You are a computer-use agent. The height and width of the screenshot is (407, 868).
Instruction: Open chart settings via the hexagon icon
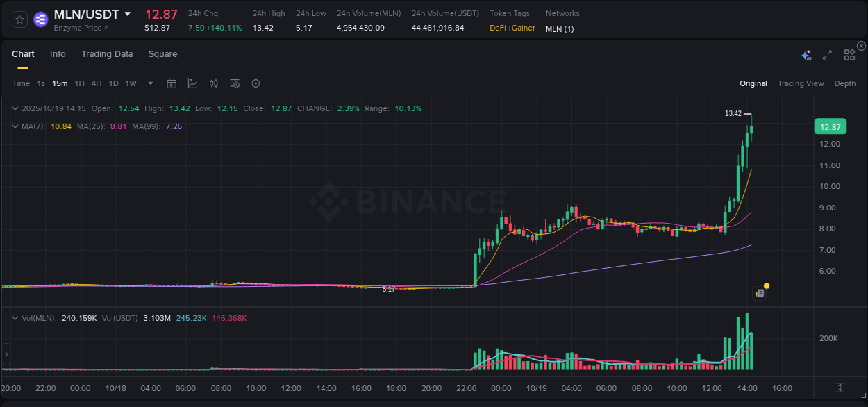256,83
